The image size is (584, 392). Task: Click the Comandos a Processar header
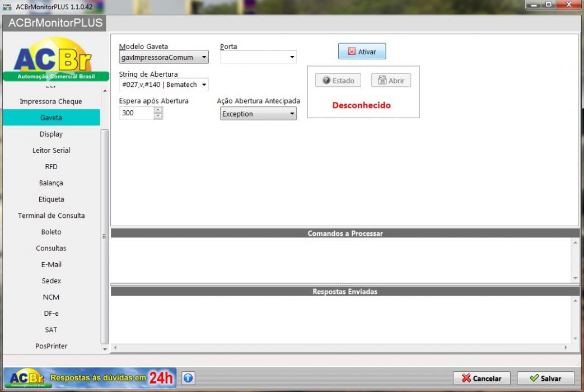click(x=345, y=234)
